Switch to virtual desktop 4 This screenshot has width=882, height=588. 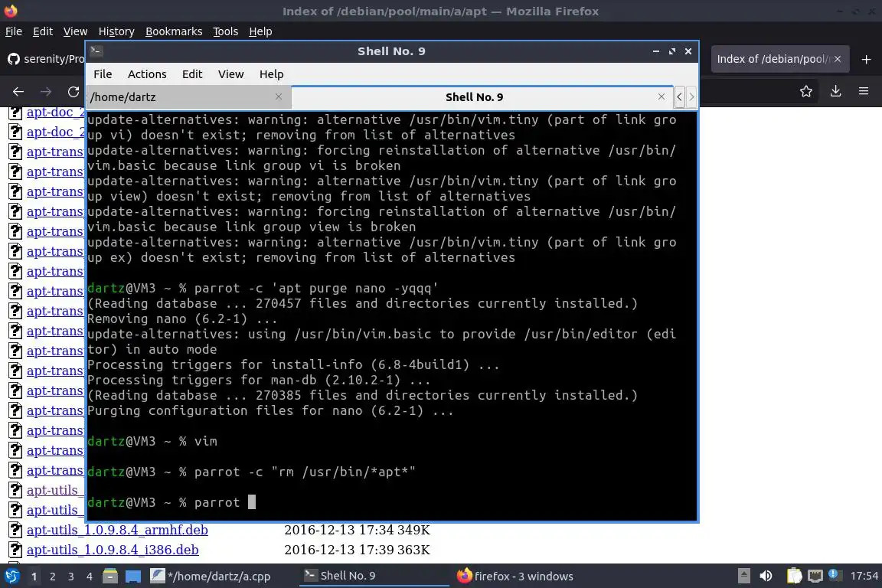(89, 577)
